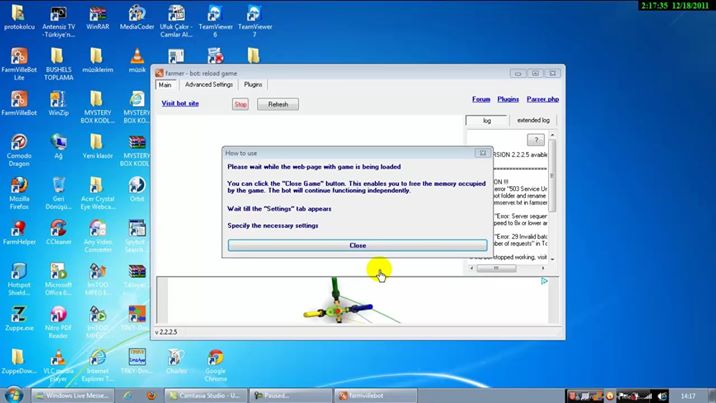Switch to Camtasia Studio taskbar window
716x403 pixels.
(x=206, y=396)
